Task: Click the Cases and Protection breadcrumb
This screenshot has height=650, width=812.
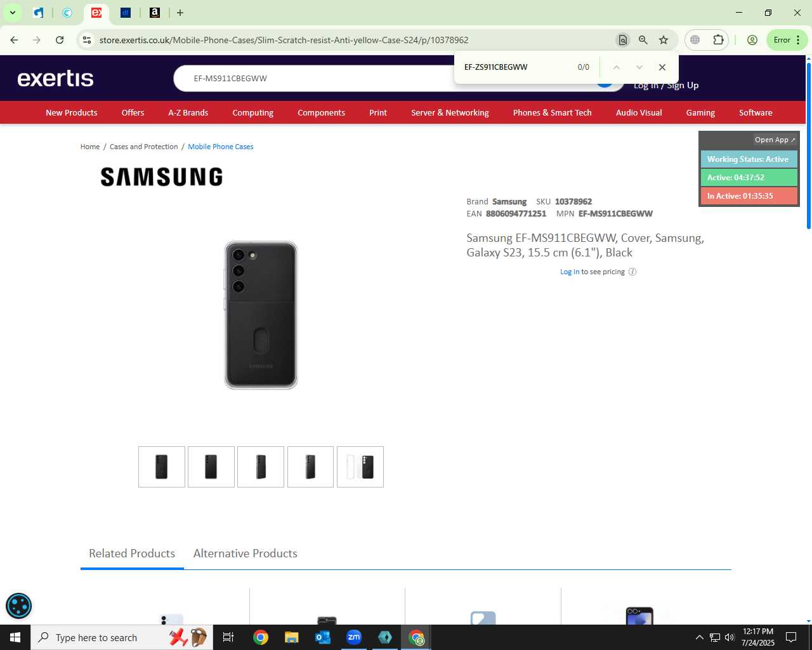Action: [144, 147]
